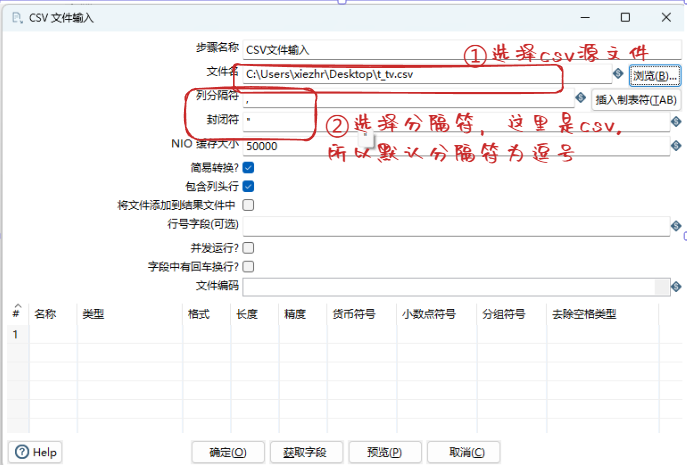
Task: Click the Help question mark button
Action: click(35, 452)
